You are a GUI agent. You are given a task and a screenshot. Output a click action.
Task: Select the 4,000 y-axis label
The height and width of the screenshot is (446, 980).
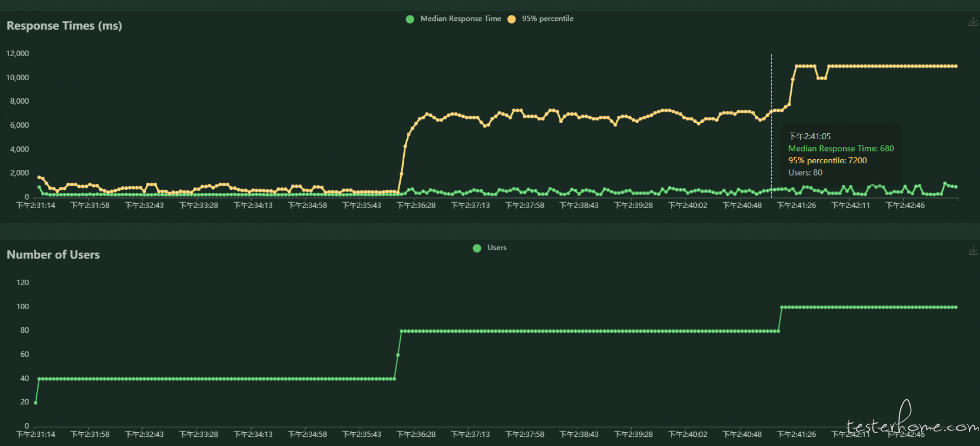(x=19, y=149)
